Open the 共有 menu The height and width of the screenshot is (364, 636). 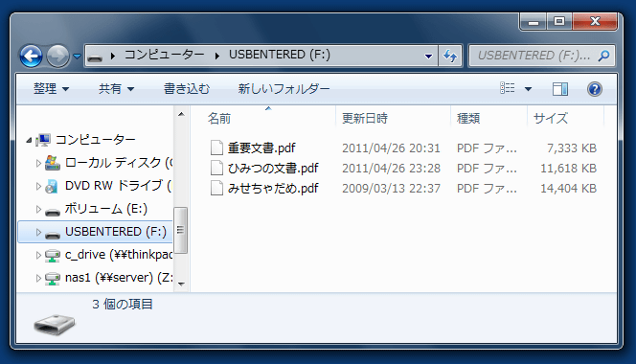click(116, 88)
